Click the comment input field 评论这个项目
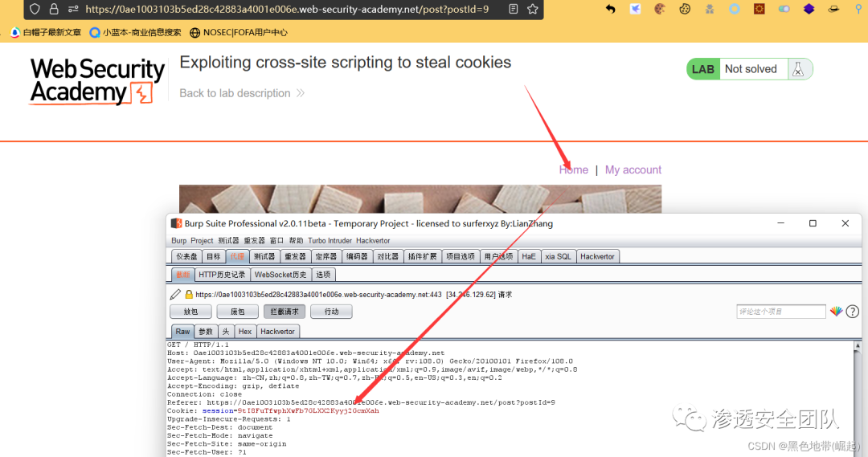 pyautogui.click(x=781, y=312)
